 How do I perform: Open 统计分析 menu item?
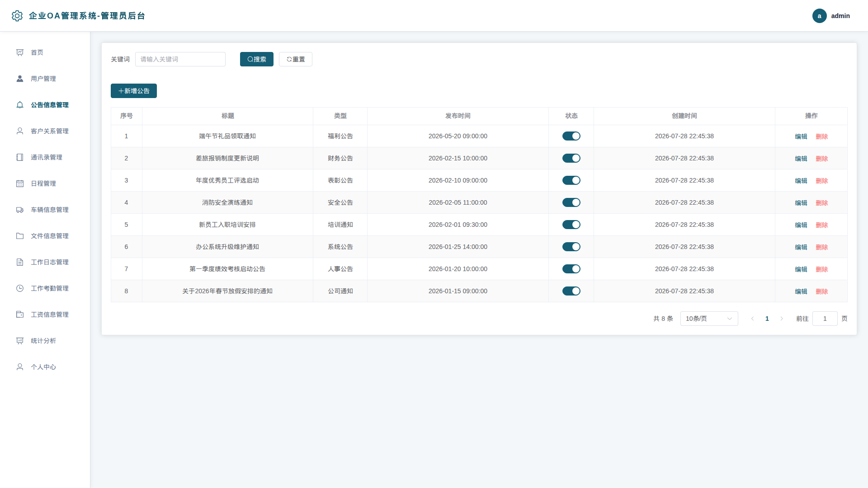(45, 341)
